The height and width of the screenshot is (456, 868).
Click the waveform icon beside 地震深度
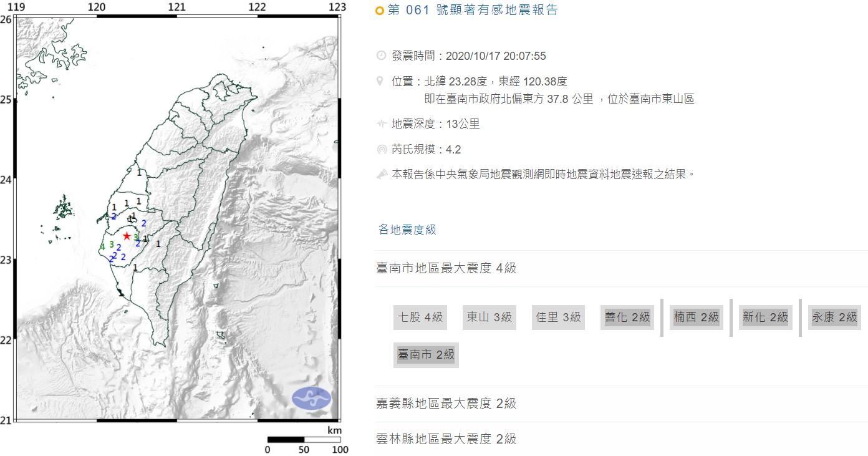coord(381,124)
